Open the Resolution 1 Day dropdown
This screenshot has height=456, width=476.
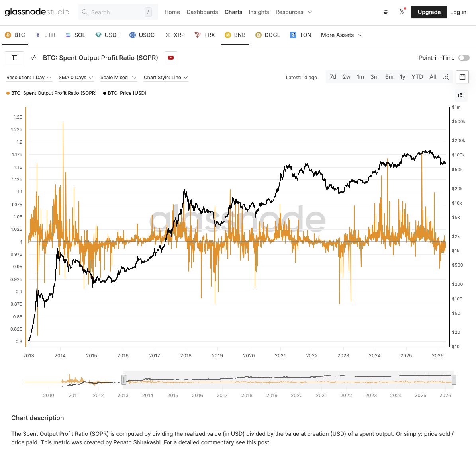pos(29,78)
